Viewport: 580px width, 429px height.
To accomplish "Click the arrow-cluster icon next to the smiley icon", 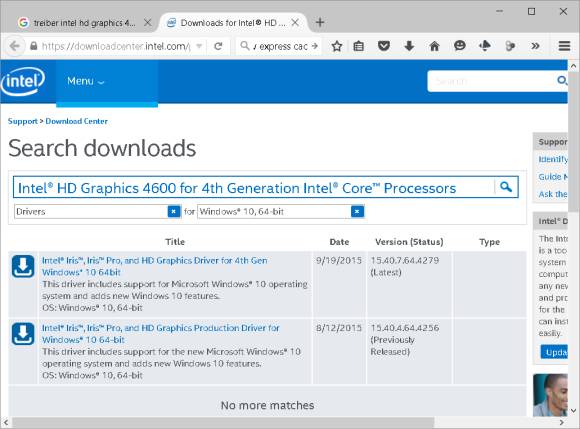I will tap(485, 46).
